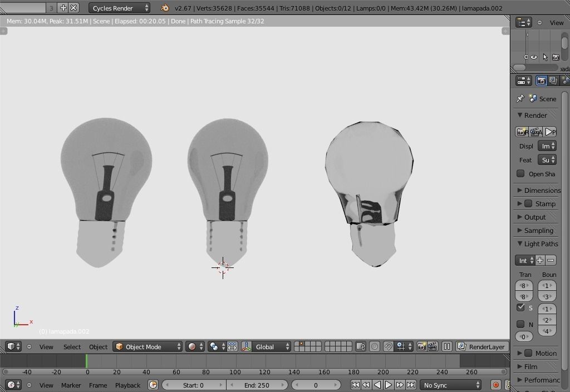
Task: Jump to previous keyframe
Action: [366, 385]
